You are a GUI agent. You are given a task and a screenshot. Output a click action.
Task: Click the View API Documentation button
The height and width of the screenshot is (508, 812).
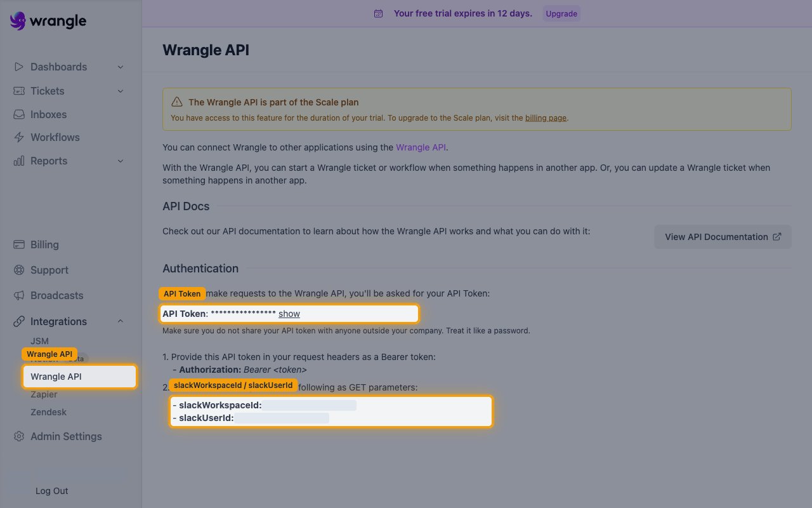click(x=723, y=237)
